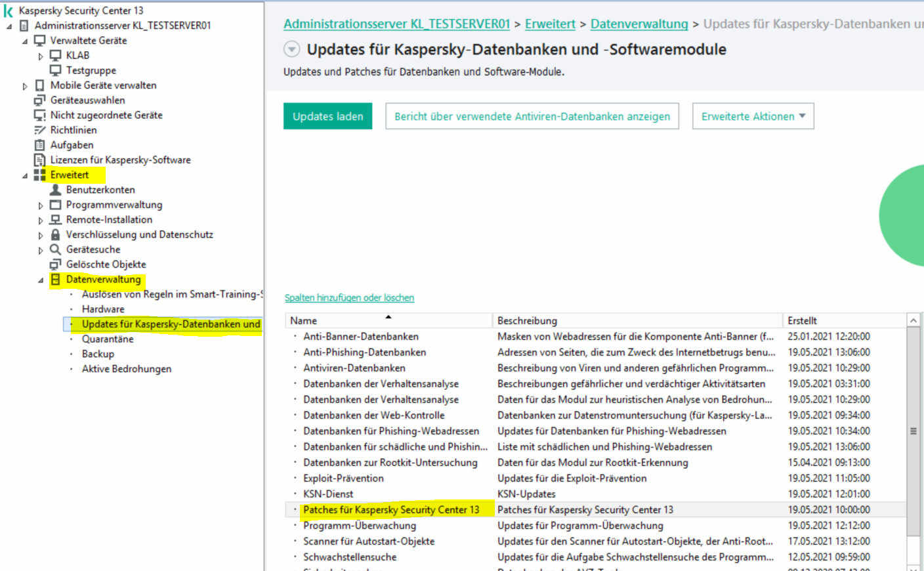Select Quarantäne in the tree
Viewport: 924px width, 571px height.
[x=108, y=339]
